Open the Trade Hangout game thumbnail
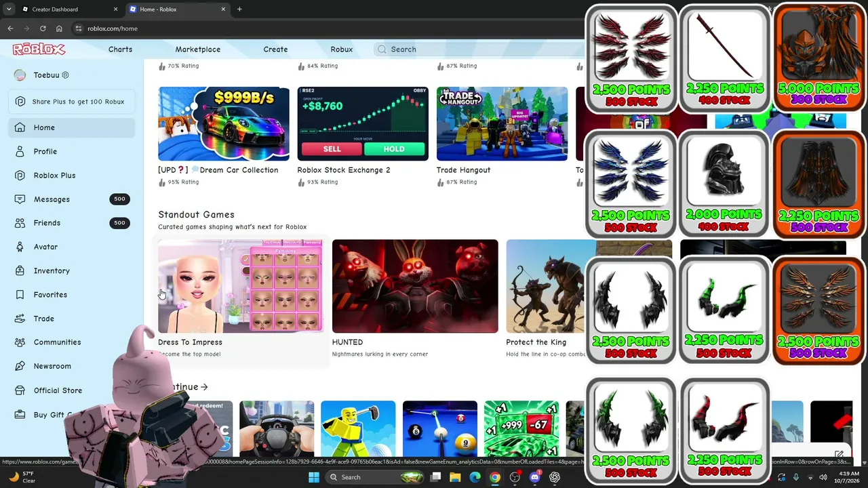The image size is (868, 488). pos(502,123)
